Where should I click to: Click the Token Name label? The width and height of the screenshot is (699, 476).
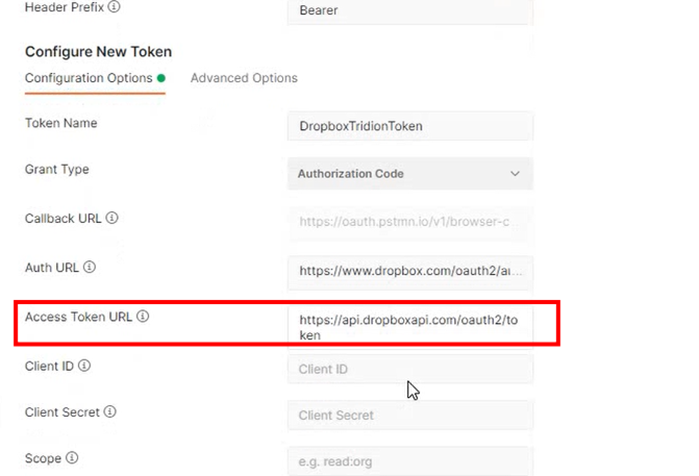(x=61, y=123)
